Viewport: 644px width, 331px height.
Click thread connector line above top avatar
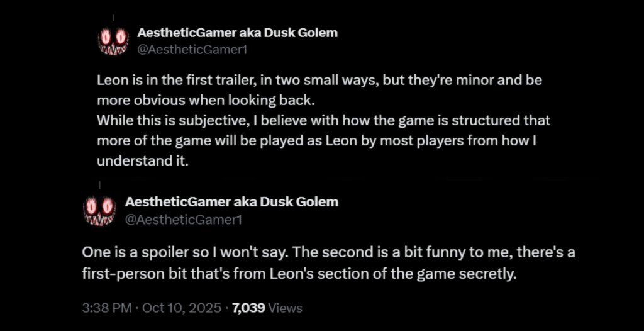pos(113,17)
